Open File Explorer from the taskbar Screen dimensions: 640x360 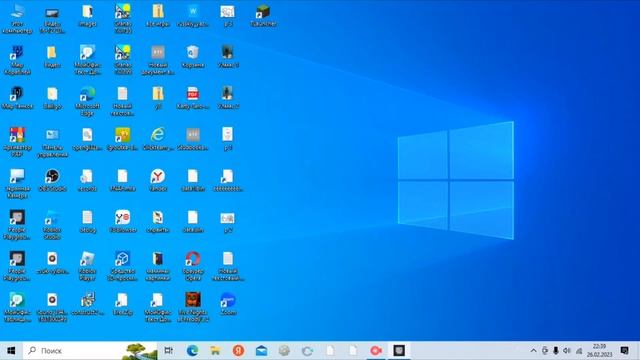pos(215,351)
